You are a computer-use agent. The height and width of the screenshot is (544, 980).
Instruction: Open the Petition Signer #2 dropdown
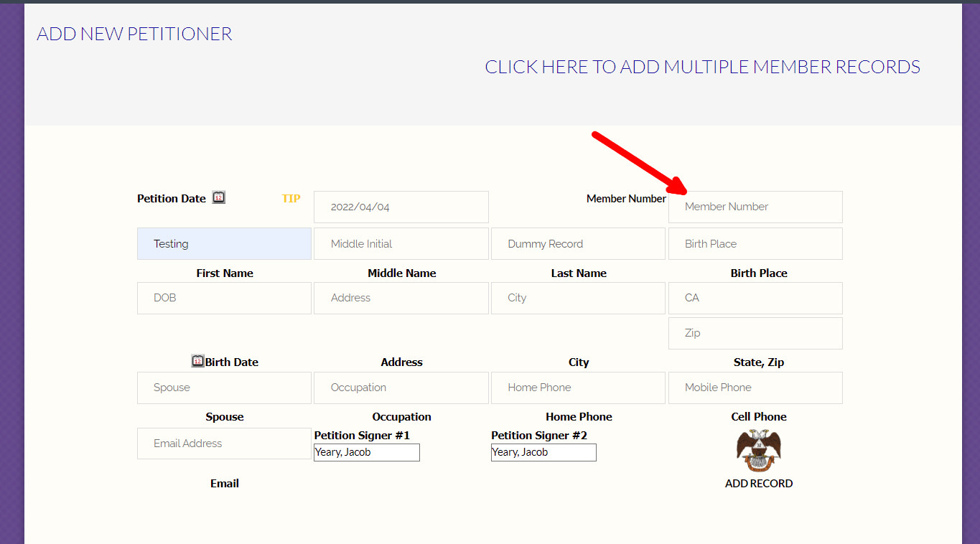(x=543, y=452)
